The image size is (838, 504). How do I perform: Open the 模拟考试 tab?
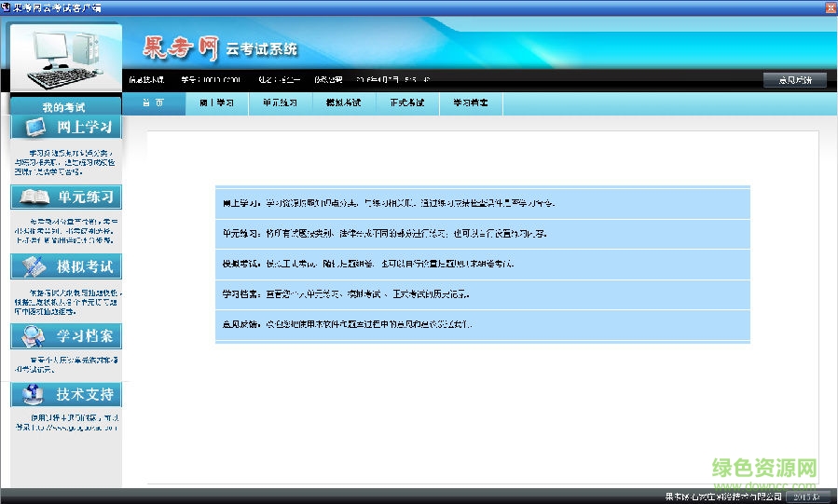point(344,103)
